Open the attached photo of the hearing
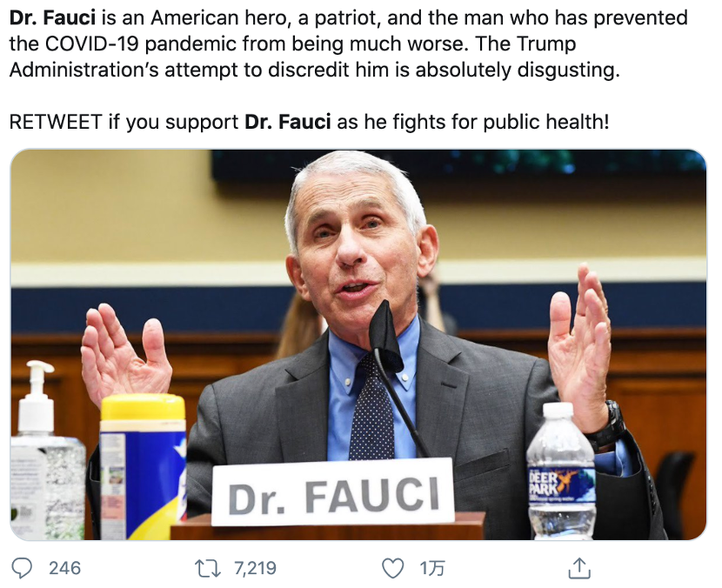 pyautogui.click(x=358, y=344)
